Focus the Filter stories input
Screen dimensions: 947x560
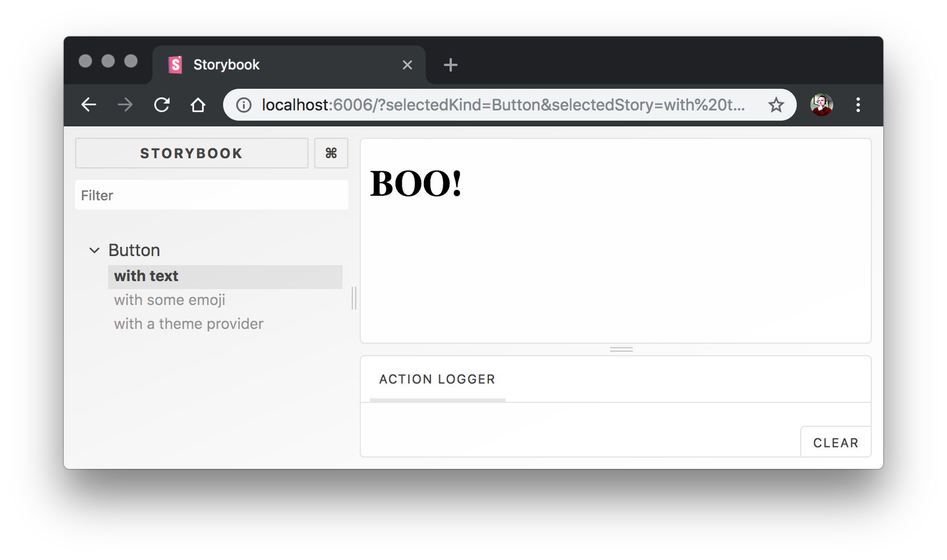click(212, 195)
